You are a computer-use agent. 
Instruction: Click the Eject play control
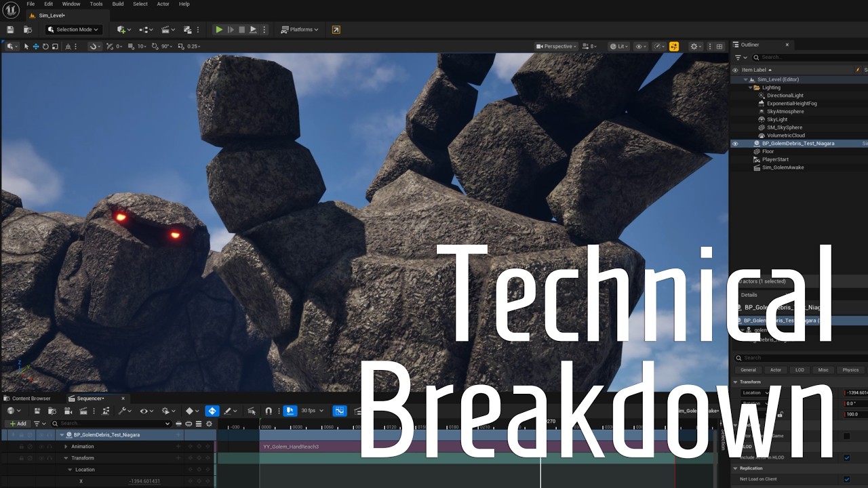253,30
